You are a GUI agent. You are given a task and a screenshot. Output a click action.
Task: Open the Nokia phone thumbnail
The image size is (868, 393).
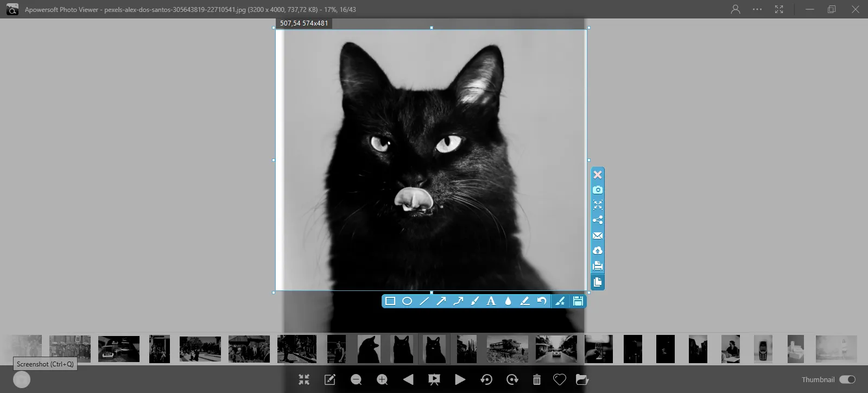[763, 348]
